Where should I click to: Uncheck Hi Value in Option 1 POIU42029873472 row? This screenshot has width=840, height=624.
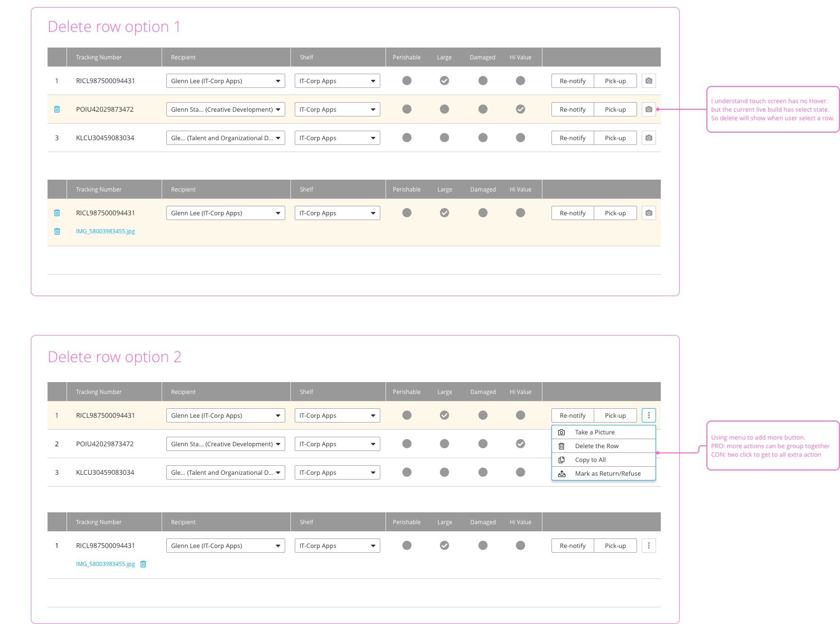coord(521,109)
